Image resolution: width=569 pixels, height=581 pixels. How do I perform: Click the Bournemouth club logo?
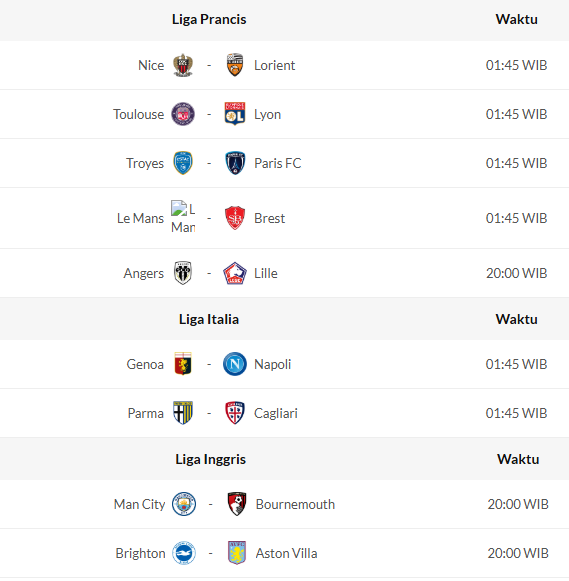click(x=237, y=504)
